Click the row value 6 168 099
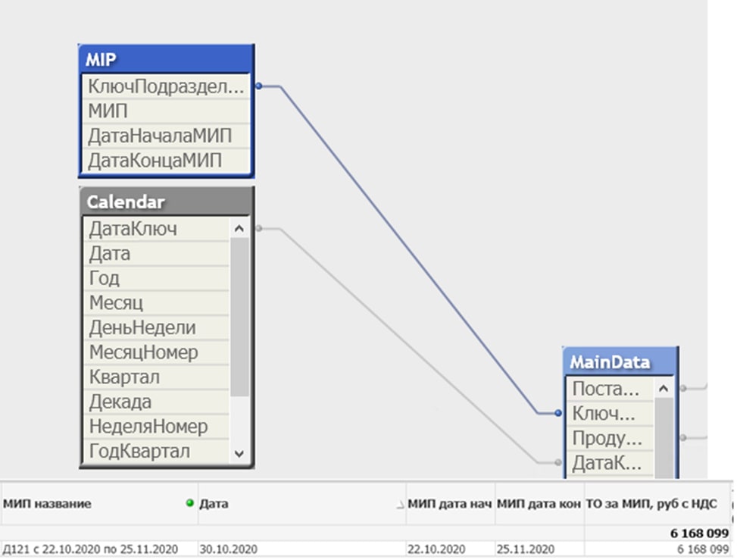Viewport: 737px width, 560px height. (703, 549)
